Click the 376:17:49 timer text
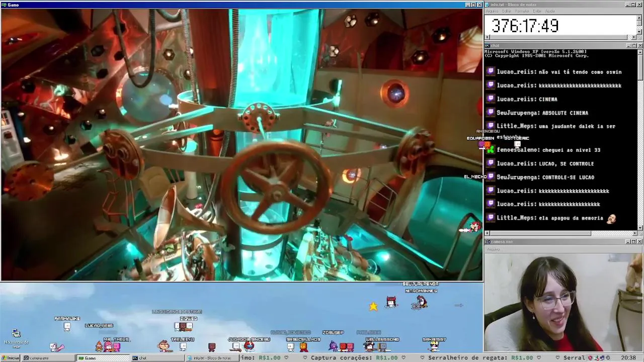644x362 pixels. 525,26
